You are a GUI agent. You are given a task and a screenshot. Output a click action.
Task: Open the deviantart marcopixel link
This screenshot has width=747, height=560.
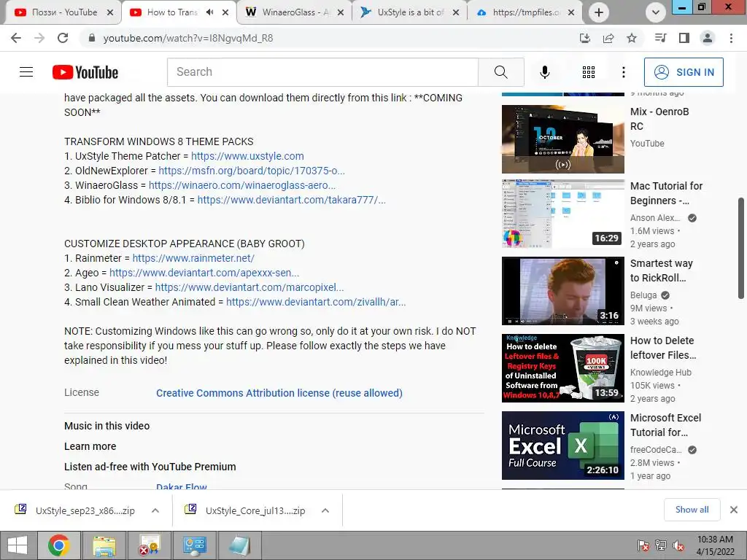tap(249, 287)
